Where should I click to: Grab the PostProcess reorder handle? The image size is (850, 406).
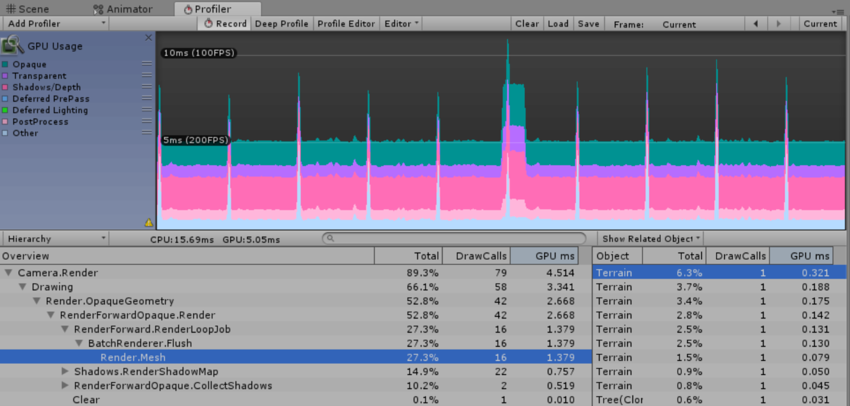click(146, 121)
